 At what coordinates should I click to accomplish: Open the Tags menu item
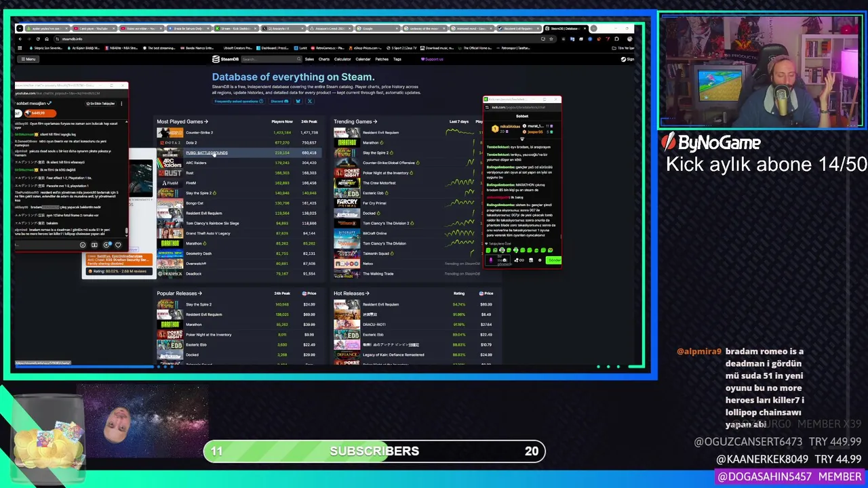(397, 59)
